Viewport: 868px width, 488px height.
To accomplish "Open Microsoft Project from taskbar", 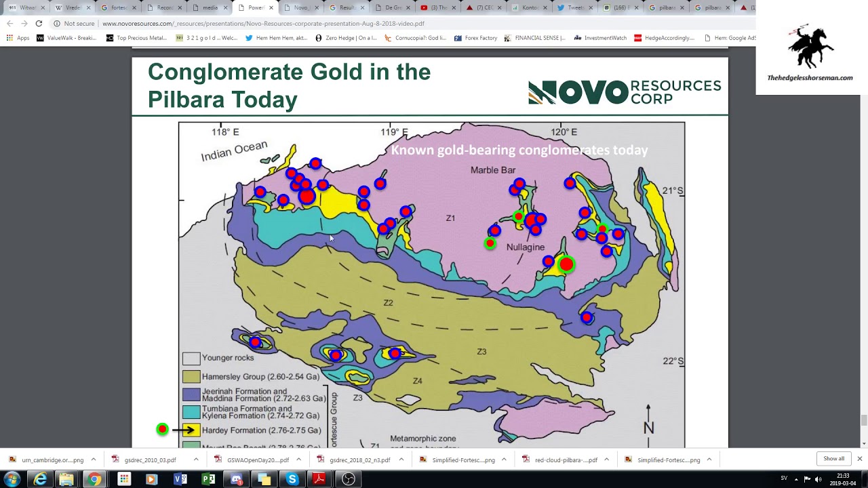I will point(208,479).
